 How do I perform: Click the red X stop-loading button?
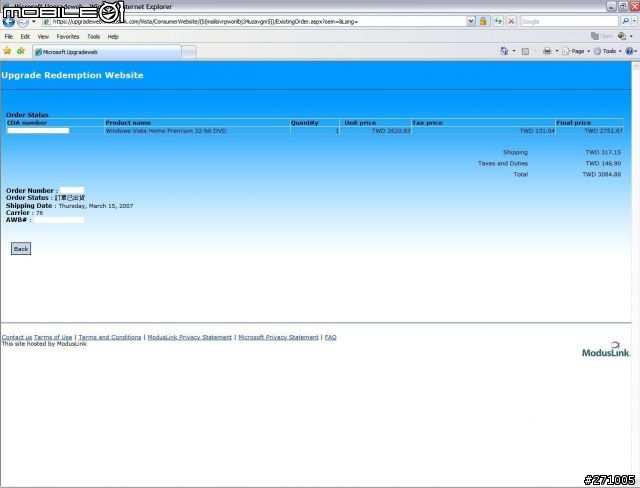(x=511, y=22)
